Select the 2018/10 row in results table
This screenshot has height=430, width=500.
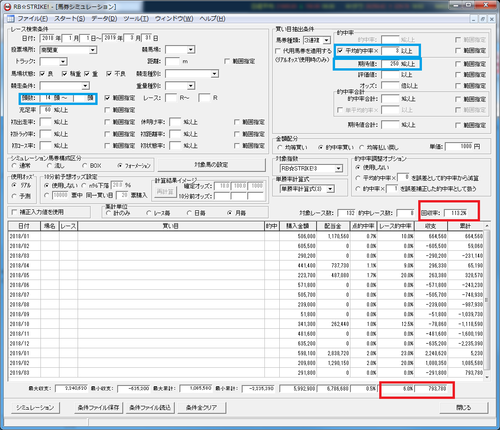tap(246, 324)
